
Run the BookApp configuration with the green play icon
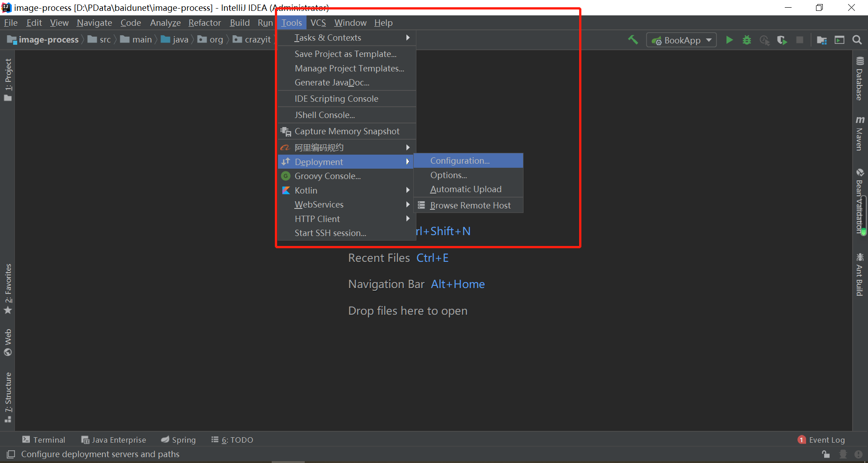click(x=729, y=40)
